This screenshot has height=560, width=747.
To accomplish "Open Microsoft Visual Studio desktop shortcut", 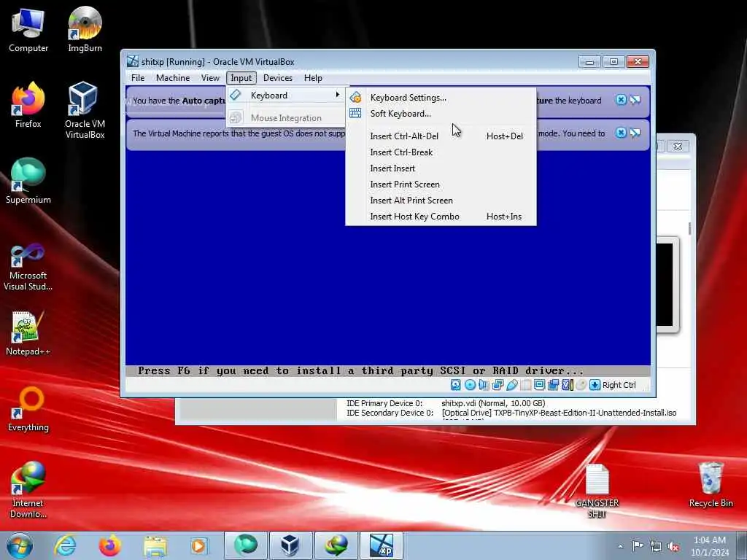I will [28, 268].
